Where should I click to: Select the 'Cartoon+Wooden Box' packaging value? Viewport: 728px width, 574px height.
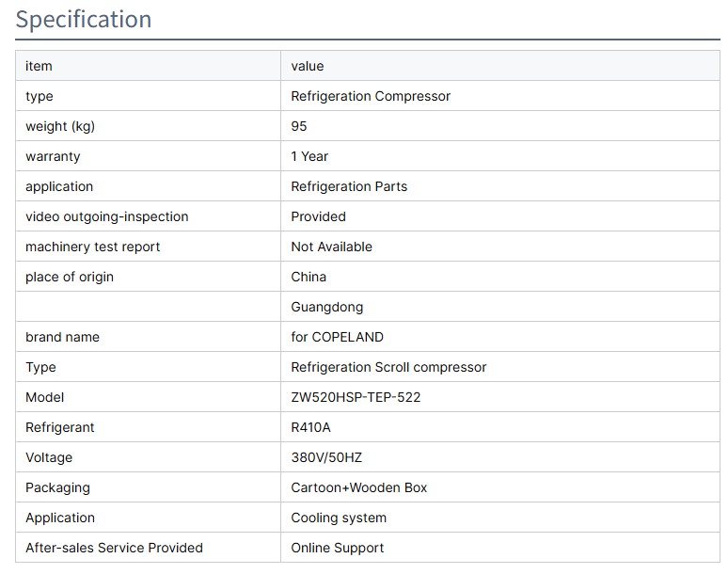point(358,487)
